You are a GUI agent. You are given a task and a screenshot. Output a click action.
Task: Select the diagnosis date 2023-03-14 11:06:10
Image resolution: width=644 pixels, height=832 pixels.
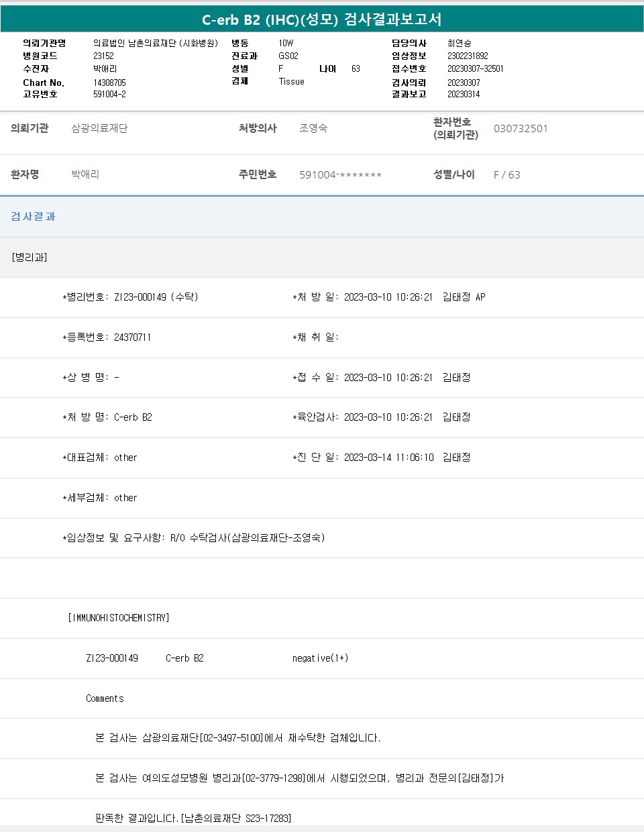click(388, 457)
